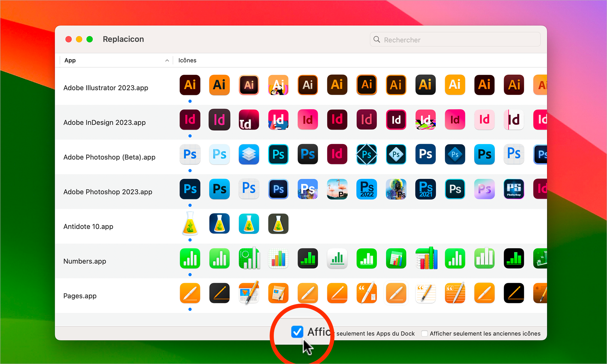Select the stacked-layers Photoshop Beta icon
The width and height of the screenshot is (607, 364).
point(248,157)
